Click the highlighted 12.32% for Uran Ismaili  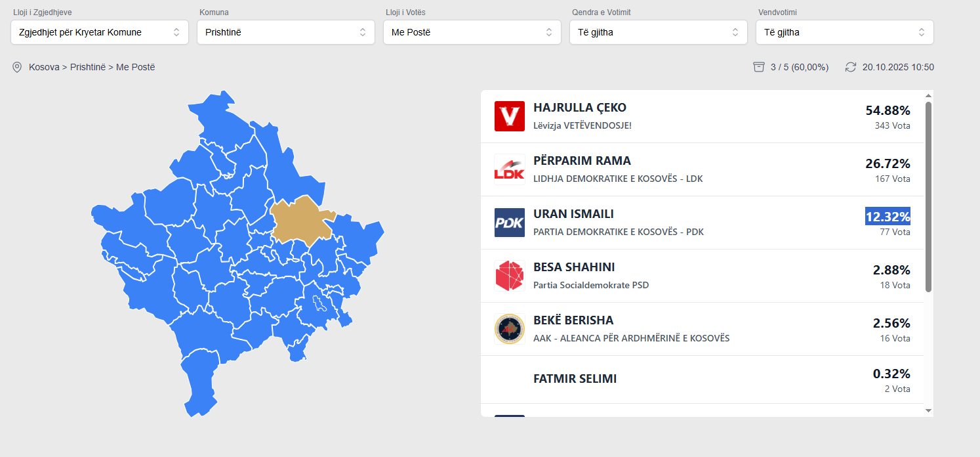888,217
